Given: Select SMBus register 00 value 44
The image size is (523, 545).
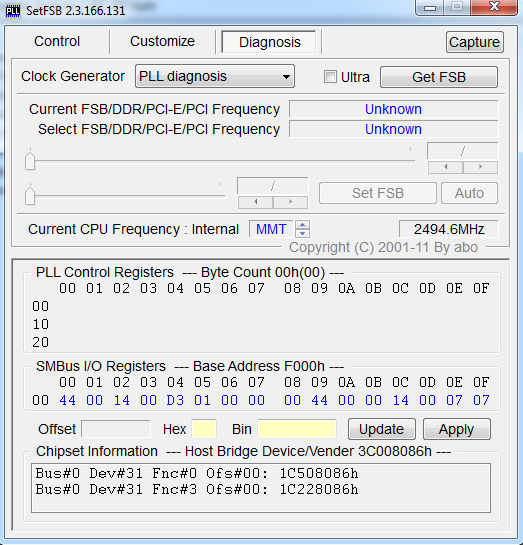Looking at the screenshot, I should point(67,400).
